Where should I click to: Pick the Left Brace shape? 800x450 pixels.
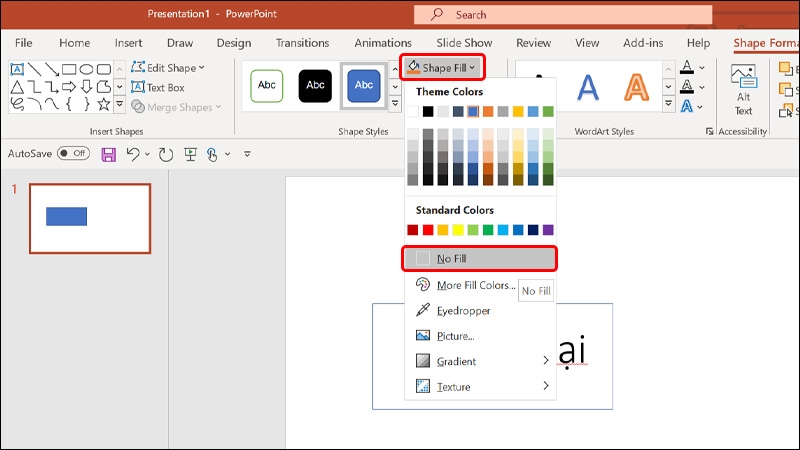pyautogui.click(x=69, y=104)
